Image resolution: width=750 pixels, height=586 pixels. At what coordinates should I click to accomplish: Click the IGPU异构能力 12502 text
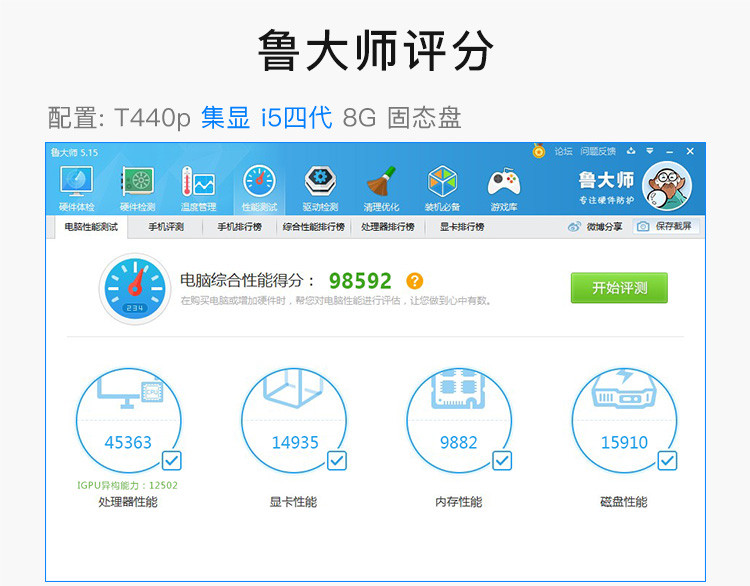127,485
